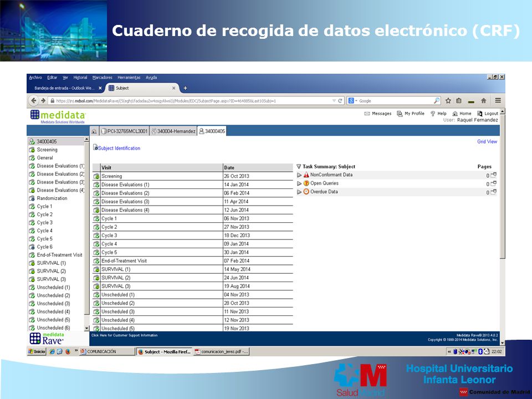Image resolution: width=532 pixels, height=399 pixels.
Task: Click the Logout link
Action: [488, 114]
